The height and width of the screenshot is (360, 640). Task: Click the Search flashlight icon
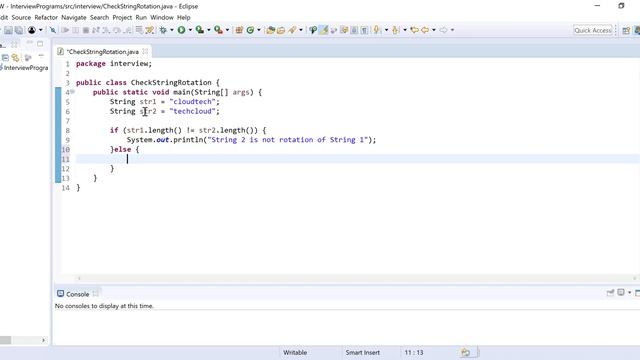pos(292,30)
